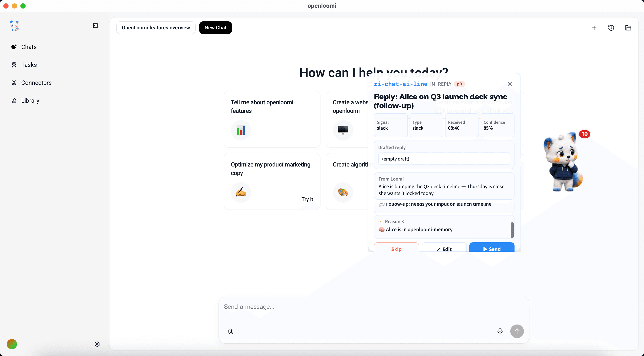Click the Reply Alice Q3 launch heading

440,101
